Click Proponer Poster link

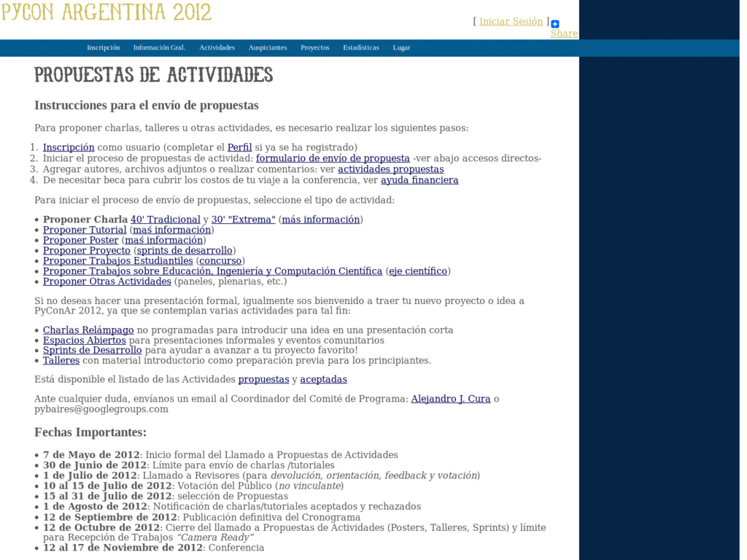point(80,241)
